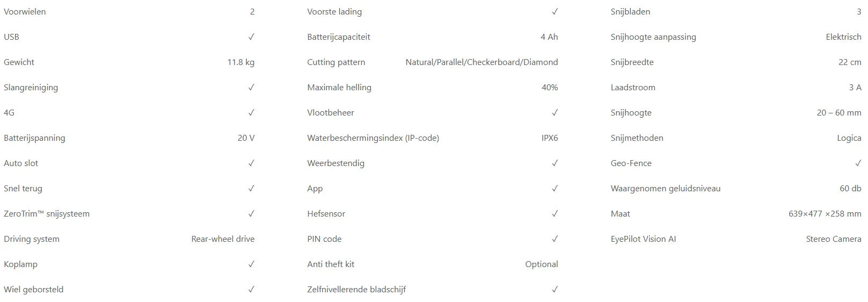
Task: Click the checkmark in the USB row
Action: [251, 37]
